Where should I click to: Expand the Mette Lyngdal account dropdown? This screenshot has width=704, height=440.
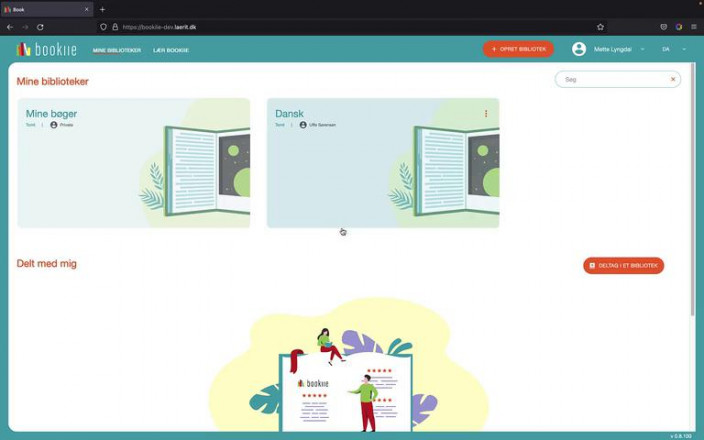pyautogui.click(x=642, y=49)
